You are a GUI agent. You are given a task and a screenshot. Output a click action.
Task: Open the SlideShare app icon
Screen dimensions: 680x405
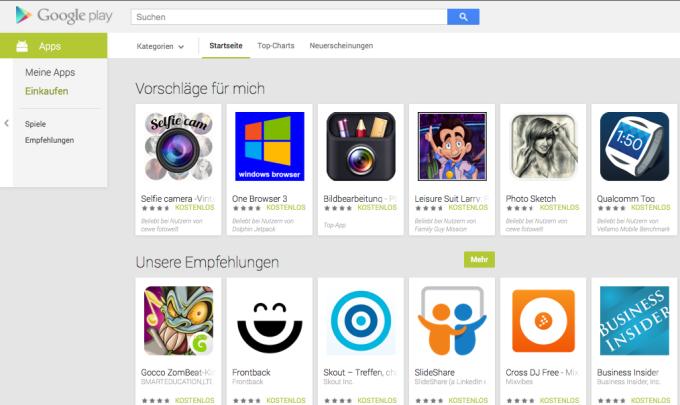click(x=452, y=321)
